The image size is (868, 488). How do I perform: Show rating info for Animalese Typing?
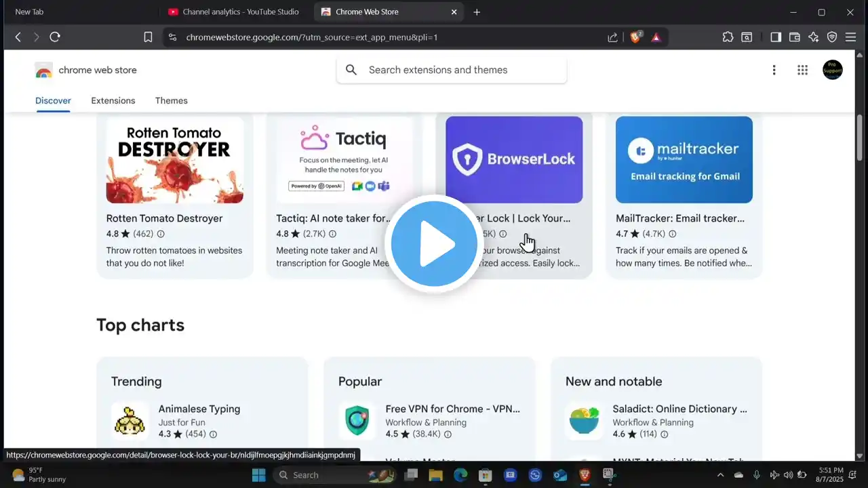point(213,434)
